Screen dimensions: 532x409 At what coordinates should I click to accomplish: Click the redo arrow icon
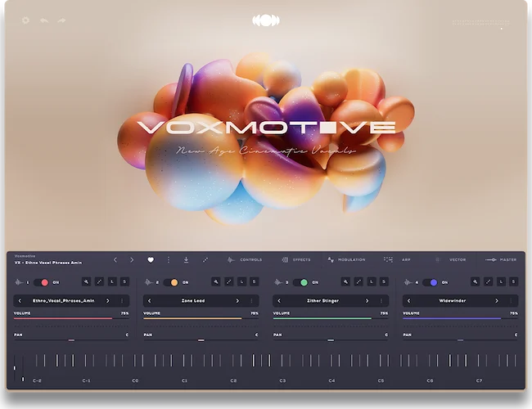click(x=61, y=20)
